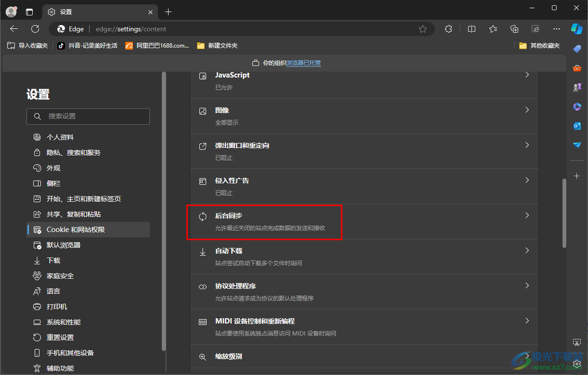Open Drop paper plane icon in sidebar
The image size is (588, 375).
click(577, 145)
